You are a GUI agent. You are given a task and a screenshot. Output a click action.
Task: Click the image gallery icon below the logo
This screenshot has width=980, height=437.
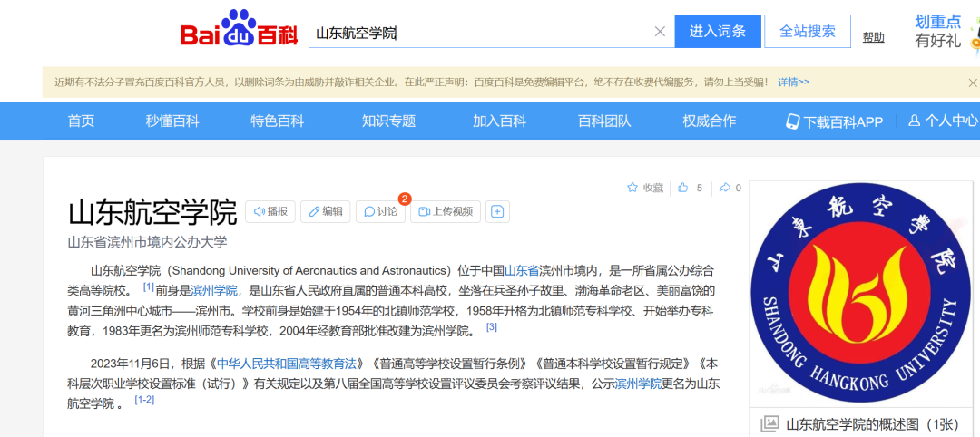(769, 424)
